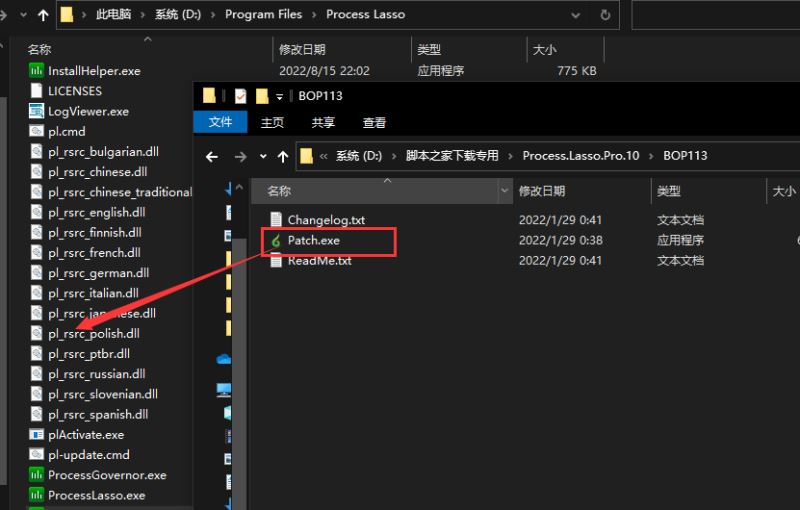Screen dimensions: 800x510
Task: Select Patch.exe application icon
Action: coord(276,241)
